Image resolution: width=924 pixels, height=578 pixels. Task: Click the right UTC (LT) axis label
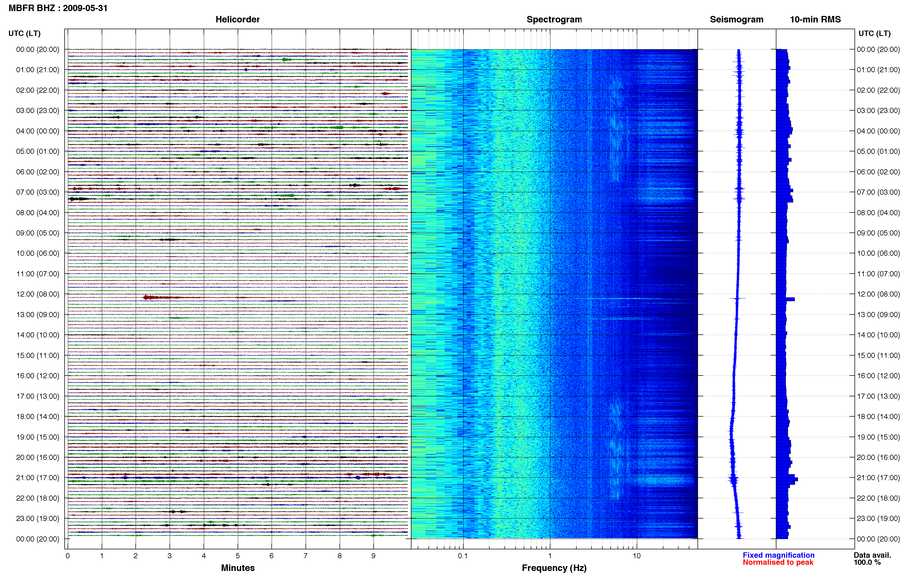click(x=874, y=34)
